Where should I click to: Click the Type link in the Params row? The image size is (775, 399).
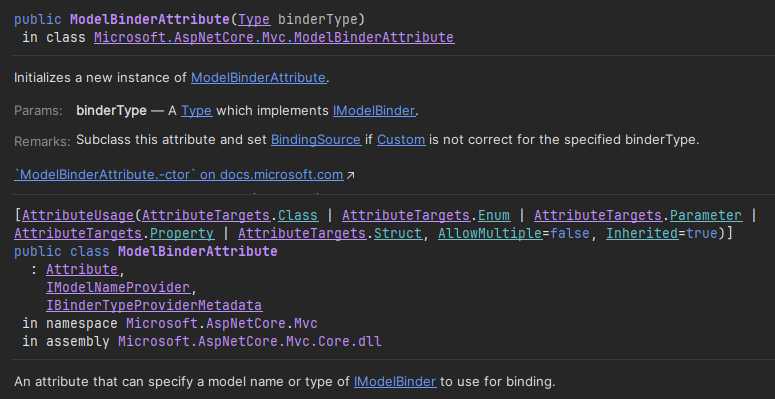pos(196,111)
